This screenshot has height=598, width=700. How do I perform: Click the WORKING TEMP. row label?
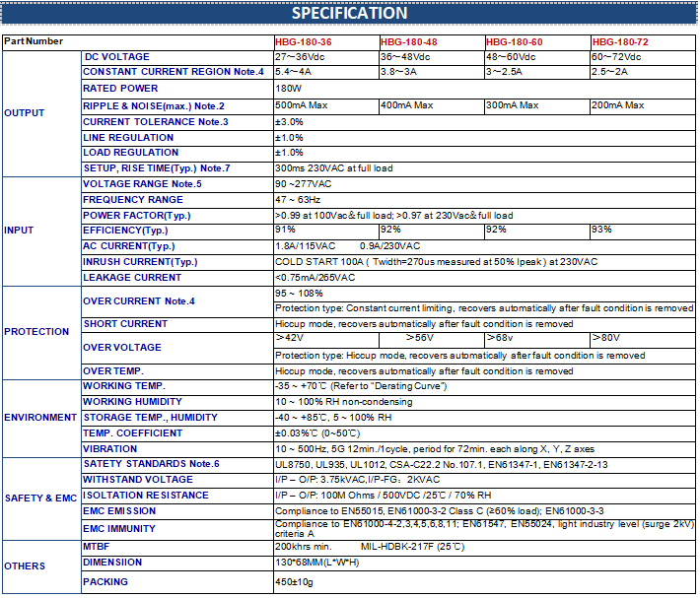[x=124, y=386]
